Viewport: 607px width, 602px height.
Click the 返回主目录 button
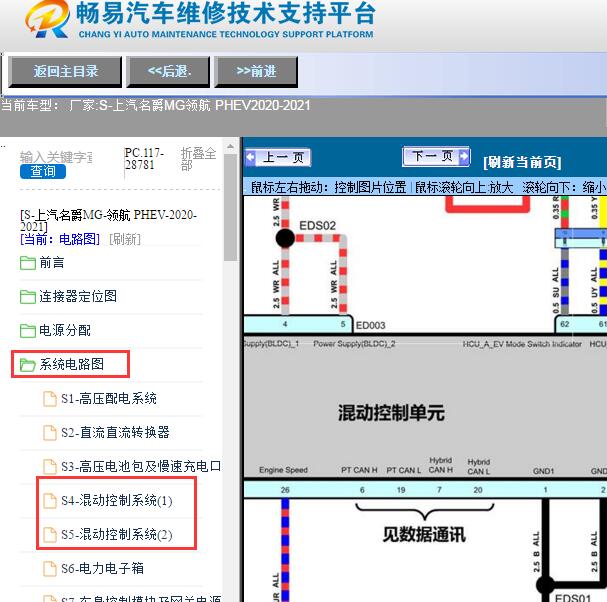pos(65,71)
